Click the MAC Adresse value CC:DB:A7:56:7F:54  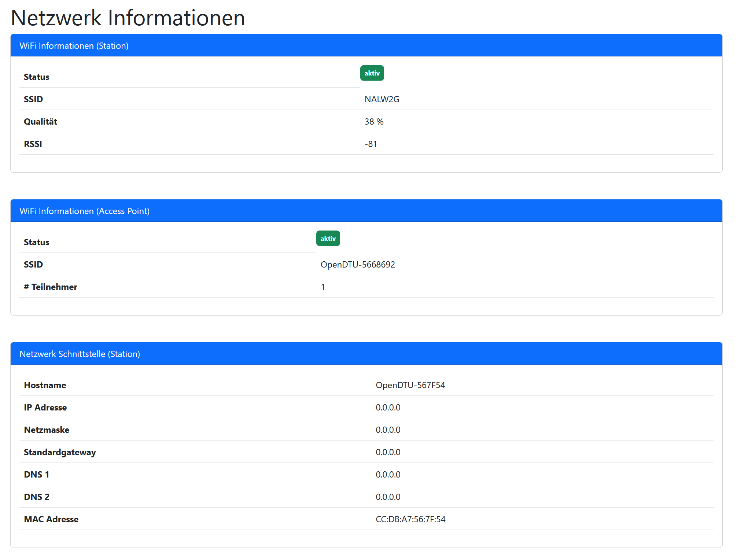pyautogui.click(x=410, y=519)
